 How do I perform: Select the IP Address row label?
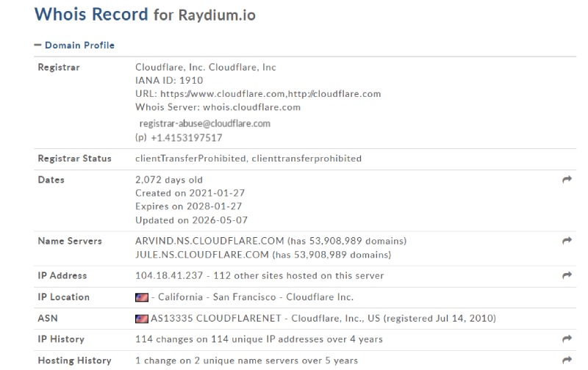(x=62, y=275)
